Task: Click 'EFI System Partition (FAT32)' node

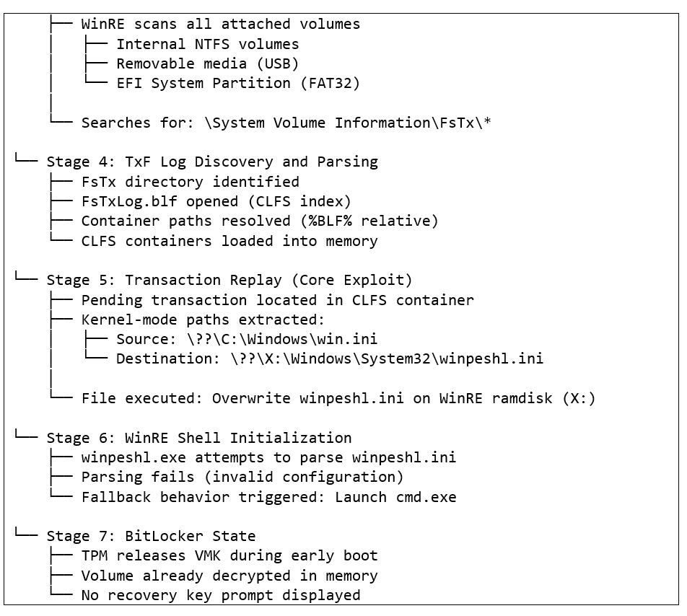Action: (x=238, y=83)
